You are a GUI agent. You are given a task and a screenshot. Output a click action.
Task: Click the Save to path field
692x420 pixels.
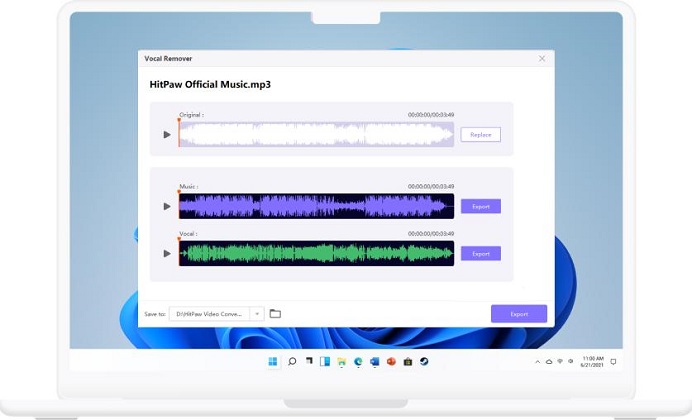point(209,314)
